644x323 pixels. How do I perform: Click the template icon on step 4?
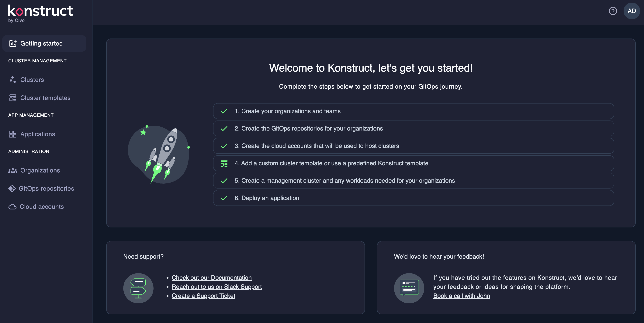(224, 163)
